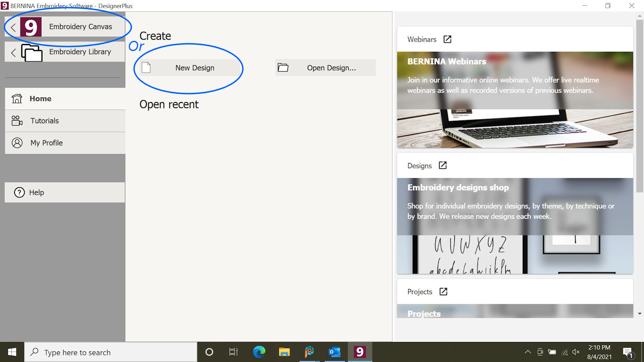Open the BERNINA Webinars laptop banner
Viewport: 644px width, 362px height.
tap(515, 100)
